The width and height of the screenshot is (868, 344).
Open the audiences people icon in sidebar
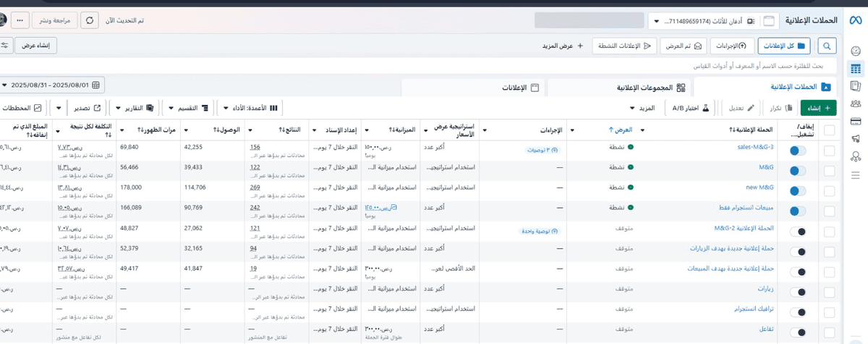pyautogui.click(x=856, y=103)
